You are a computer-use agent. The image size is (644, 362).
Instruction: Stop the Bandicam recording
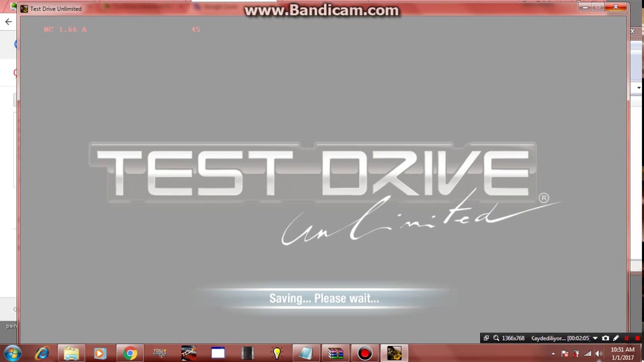(637, 338)
